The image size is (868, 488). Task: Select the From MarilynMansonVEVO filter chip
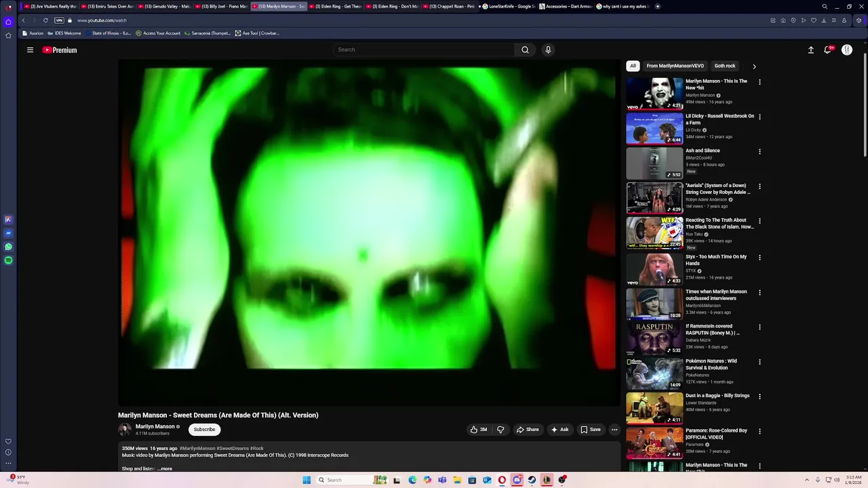pyautogui.click(x=675, y=66)
